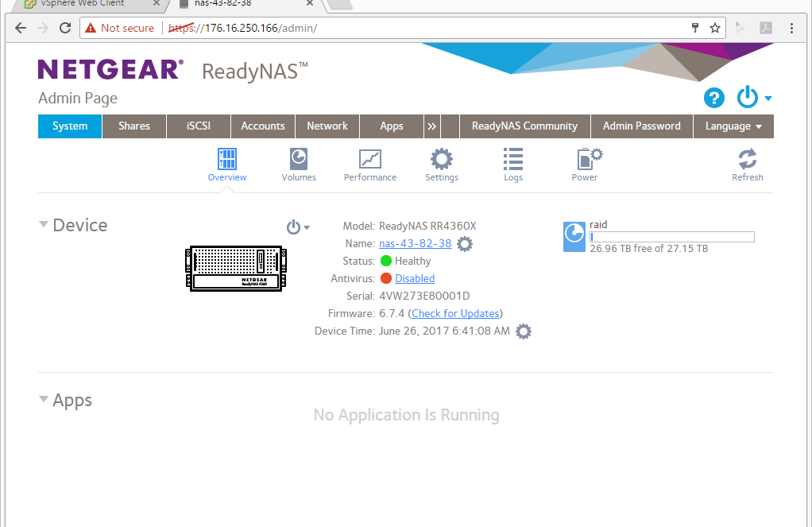Switch to the vSphere Web Client tab
Screen dimensions: 812x527
(x=89, y=4)
